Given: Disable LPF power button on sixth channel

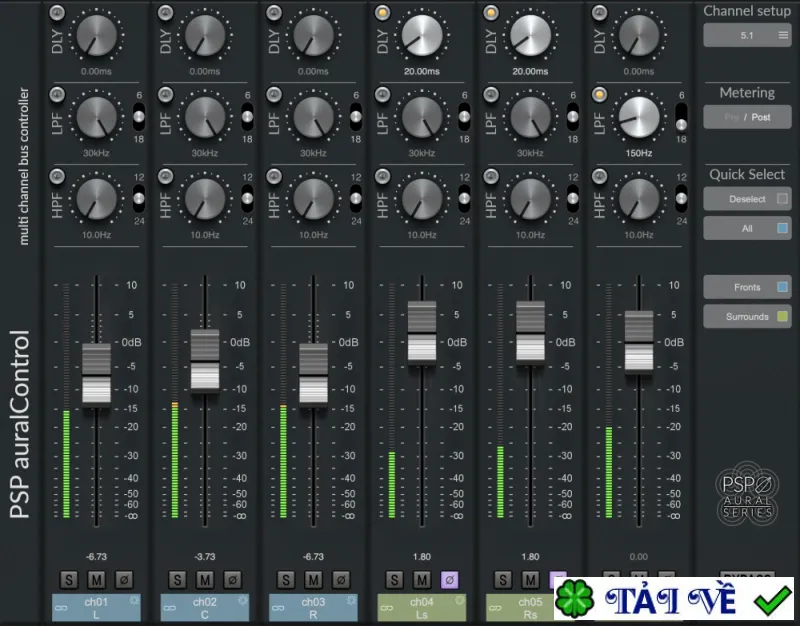Looking at the screenshot, I should coord(599,94).
